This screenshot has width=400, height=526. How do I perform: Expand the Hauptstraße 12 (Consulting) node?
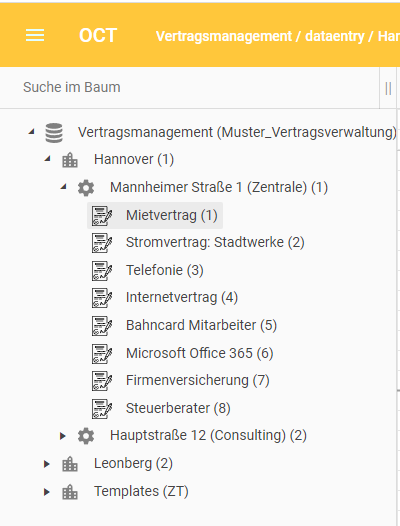pos(62,436)
